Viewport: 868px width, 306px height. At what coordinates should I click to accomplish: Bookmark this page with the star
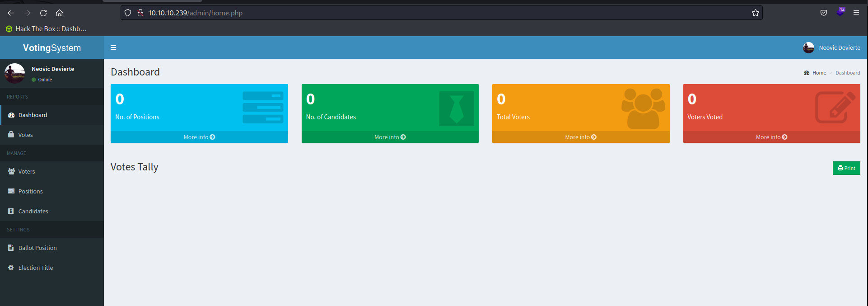[756, 13]
